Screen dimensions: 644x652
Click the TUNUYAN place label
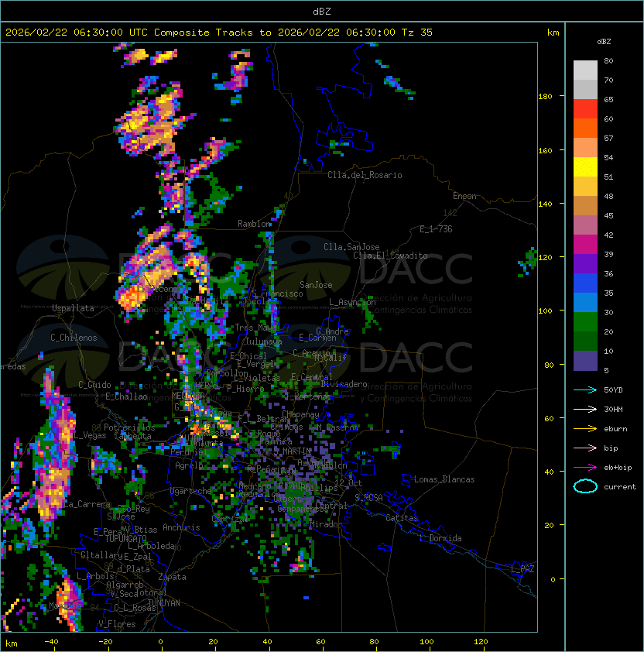point(164,603)
